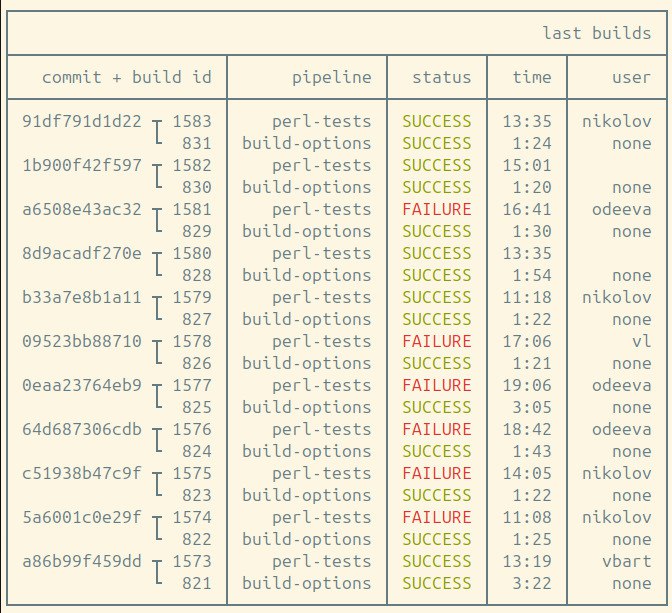Sort by the pipeline column header
672x613 pixels.
tap(331, 77)
